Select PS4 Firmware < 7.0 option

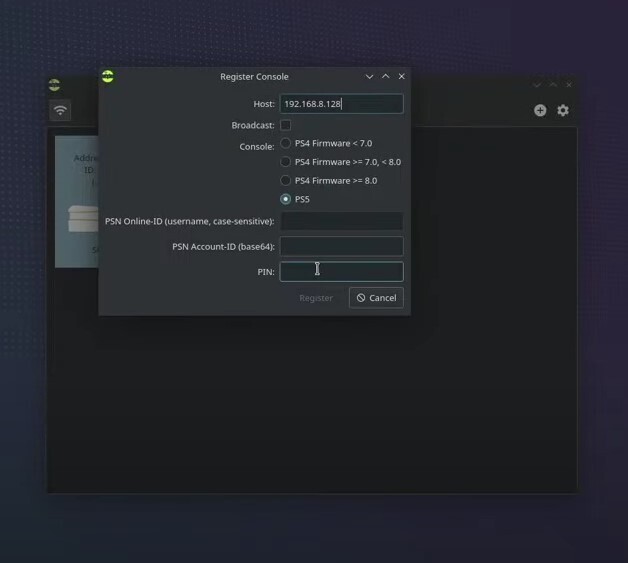tap(286, 143)
